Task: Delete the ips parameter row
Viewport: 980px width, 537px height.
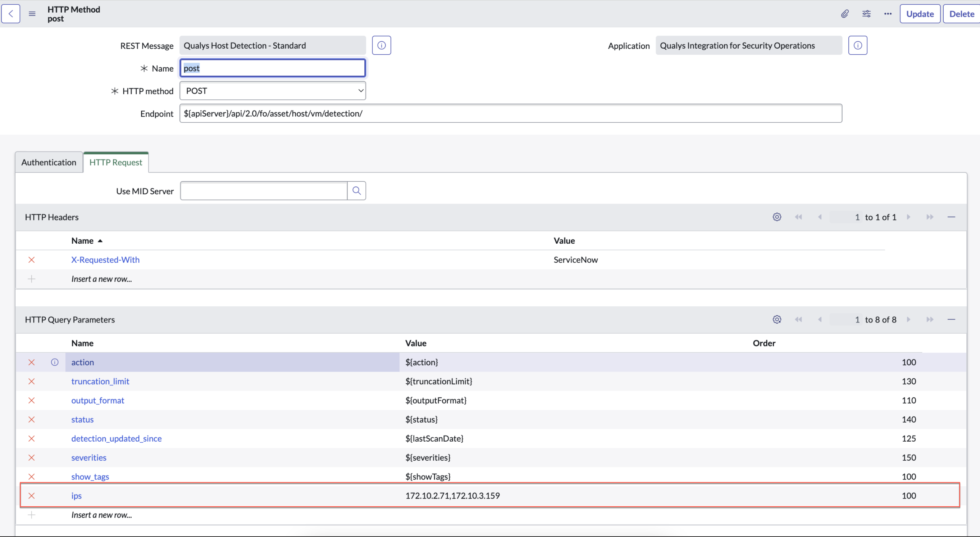Action: click(x=32, y=496)
